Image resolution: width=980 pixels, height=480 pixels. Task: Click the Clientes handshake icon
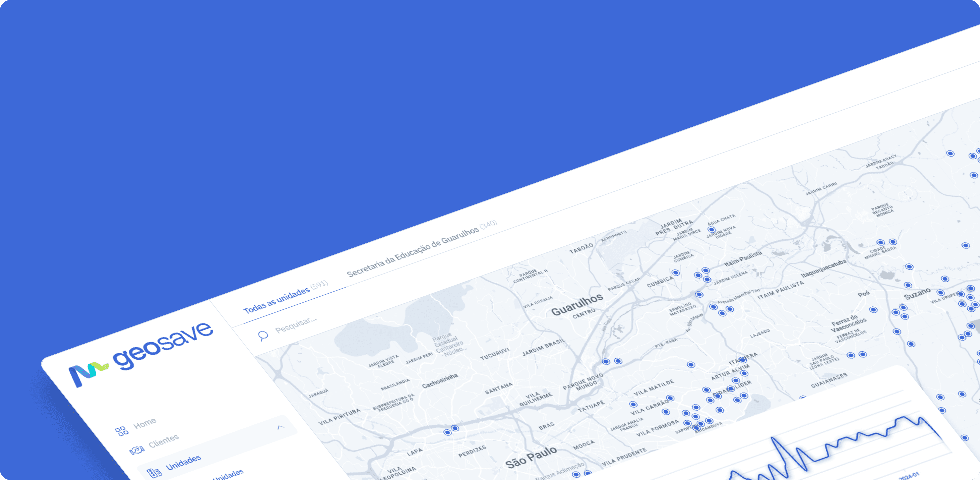(x=136, y=450)
